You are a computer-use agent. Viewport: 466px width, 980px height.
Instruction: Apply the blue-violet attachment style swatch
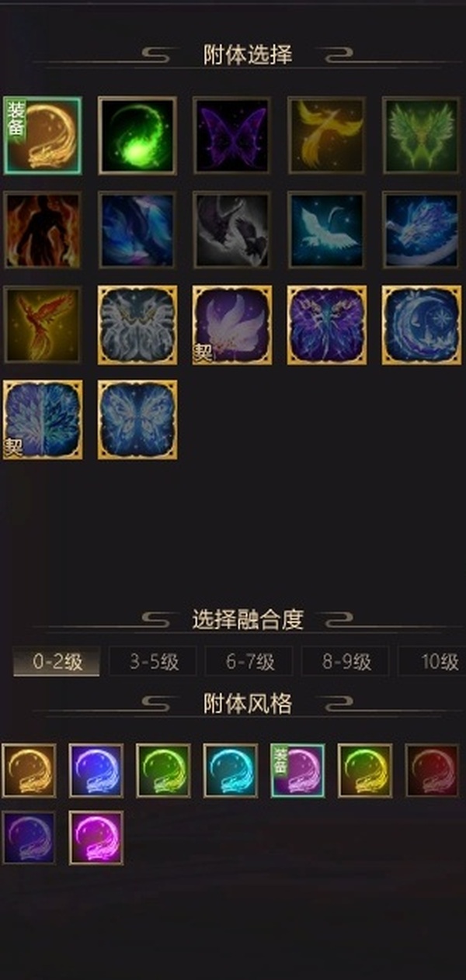click(x=96, y=770)
